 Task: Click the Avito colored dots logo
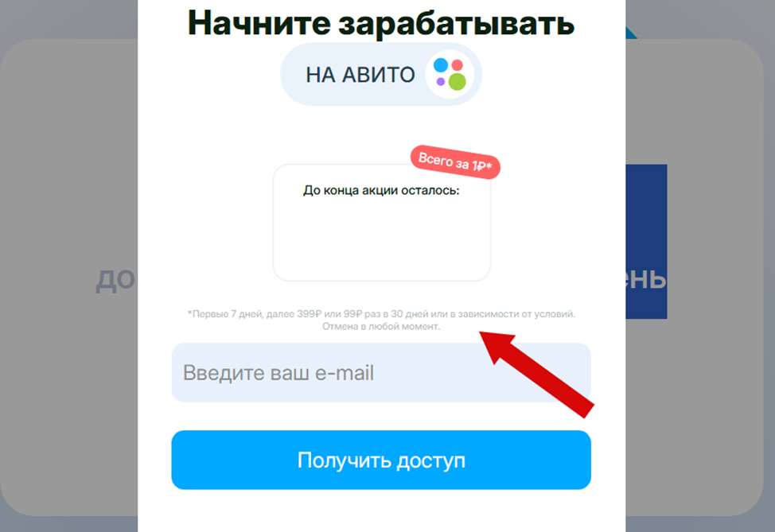[450, 74]
